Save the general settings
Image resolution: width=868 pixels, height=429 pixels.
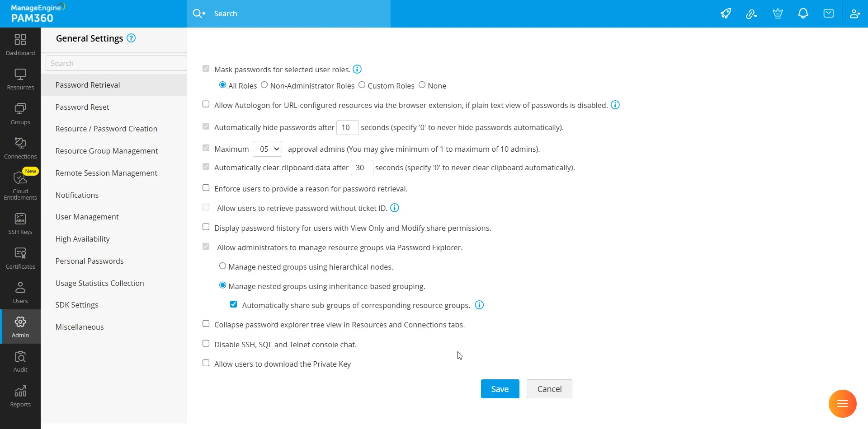[x=500, y=388]
